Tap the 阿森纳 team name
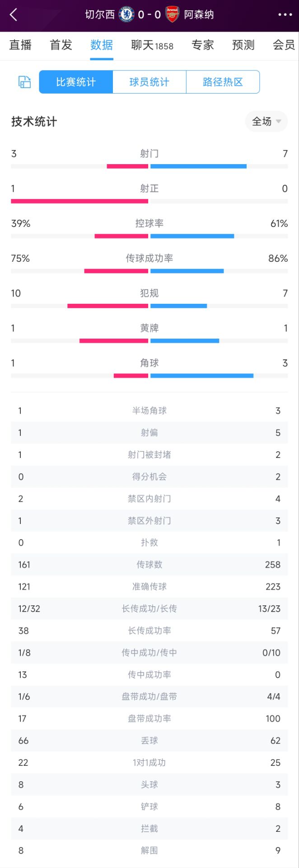This screenshot has height=868, width=299. [199, 14]
